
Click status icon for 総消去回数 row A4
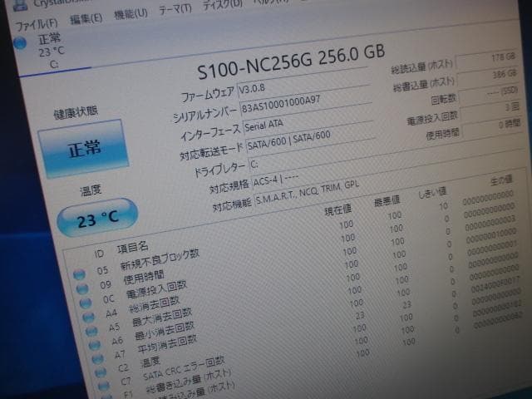pos(88,318)
